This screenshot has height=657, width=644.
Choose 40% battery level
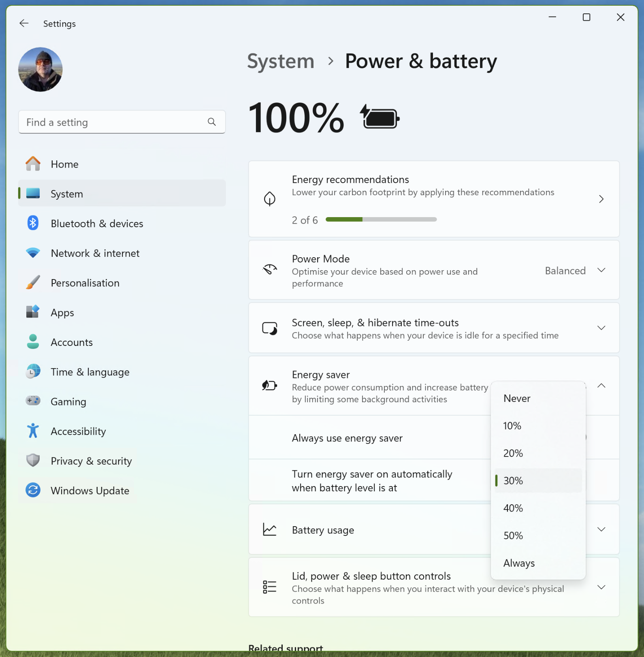(x=538, y=508)
